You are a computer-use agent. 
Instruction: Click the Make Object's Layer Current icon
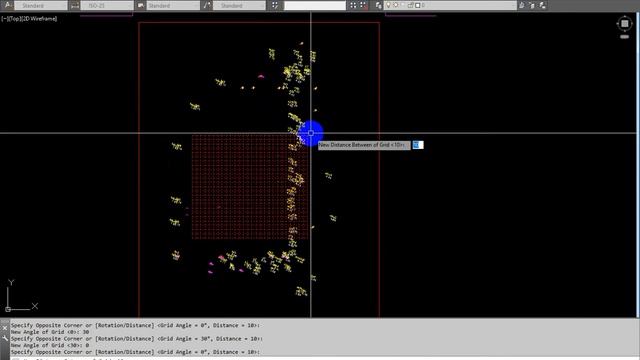click(x=522, y=5)
